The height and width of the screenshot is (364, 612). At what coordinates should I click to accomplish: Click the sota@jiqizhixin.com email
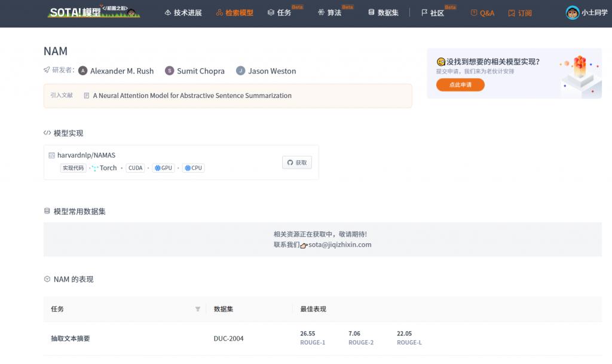point(340,244)
